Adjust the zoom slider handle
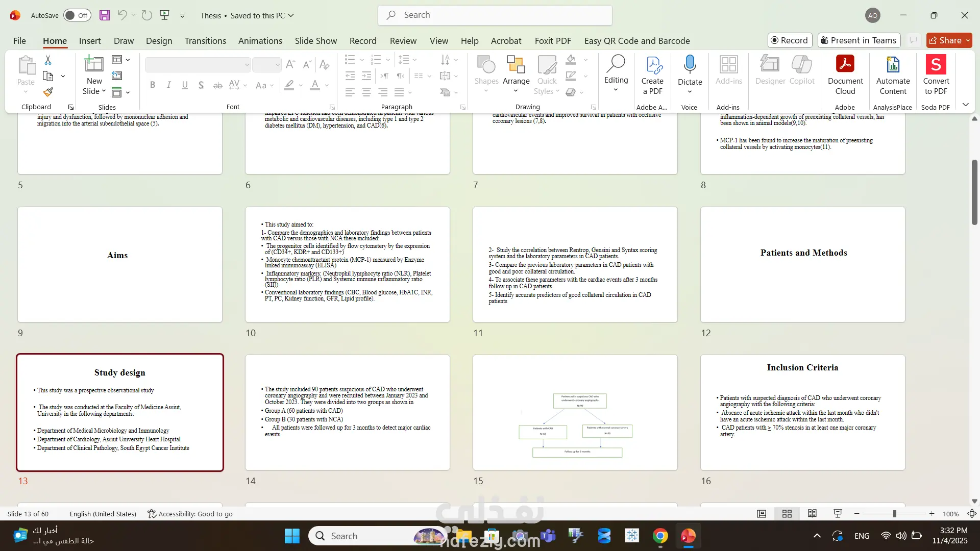Viewport: 980px width, 551px height. click(x=894, y=514)
